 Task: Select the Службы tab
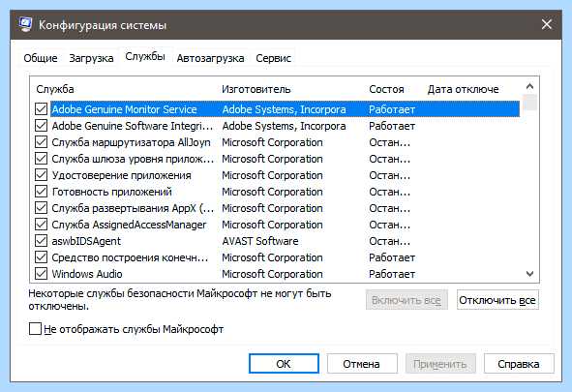[145, 56]
